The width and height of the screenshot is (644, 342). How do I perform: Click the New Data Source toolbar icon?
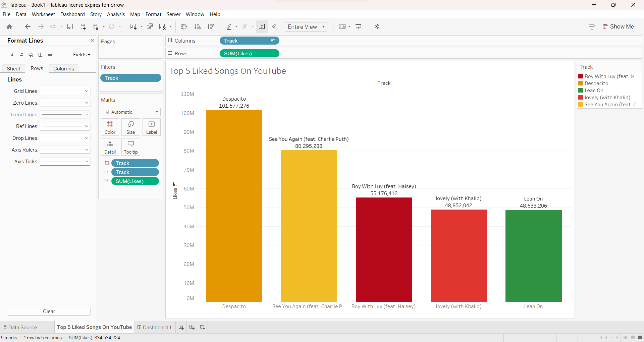tap(83, 26)
